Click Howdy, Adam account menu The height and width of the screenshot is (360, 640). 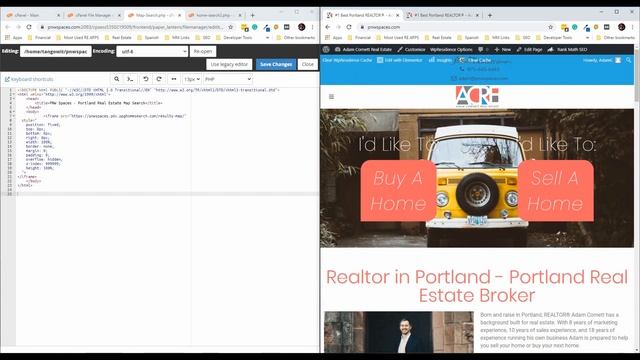click(602, 60)
